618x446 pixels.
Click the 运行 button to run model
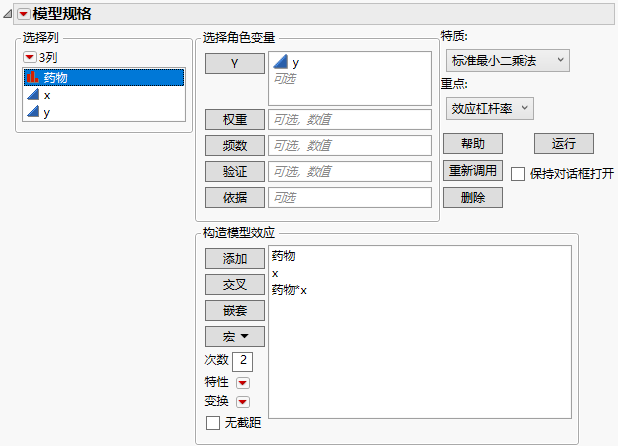click(564, 143)
